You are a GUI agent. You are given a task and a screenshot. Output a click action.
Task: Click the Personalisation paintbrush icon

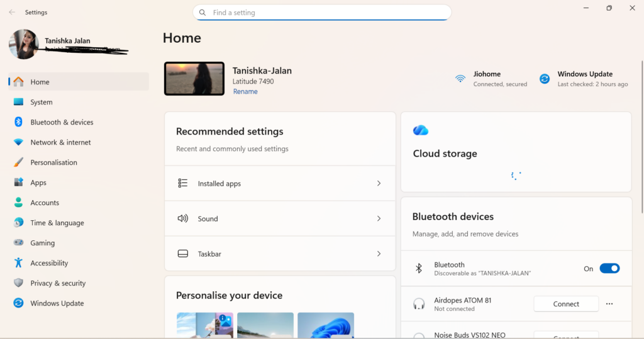pyautogui.click(x=18, y=162)
